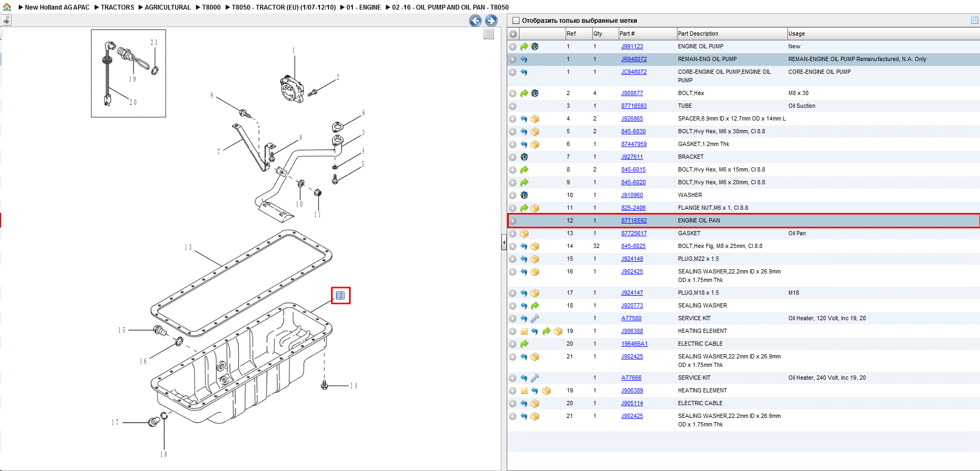Open part number link J924148

632,259
